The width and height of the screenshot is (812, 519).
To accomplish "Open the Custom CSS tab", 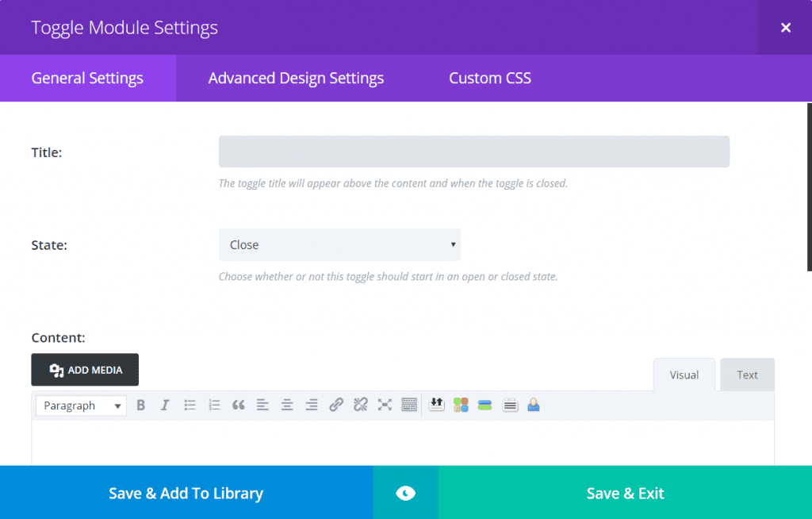I will [489, 78].
